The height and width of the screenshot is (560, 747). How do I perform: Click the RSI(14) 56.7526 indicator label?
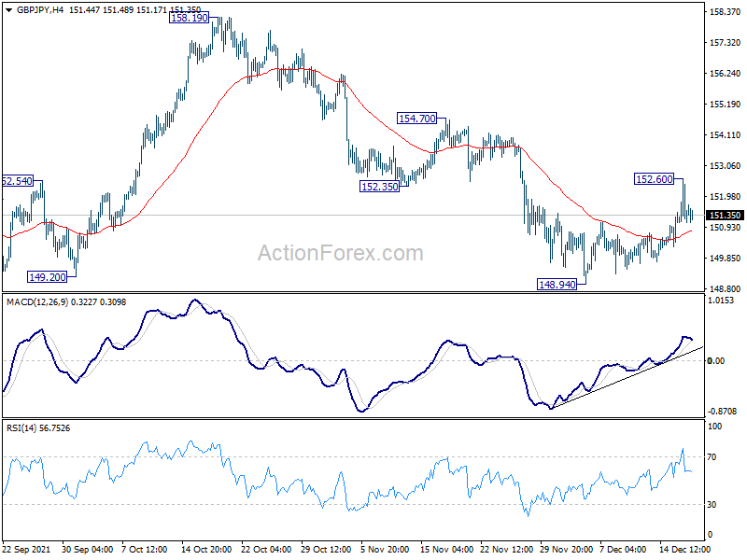[38, 428]
